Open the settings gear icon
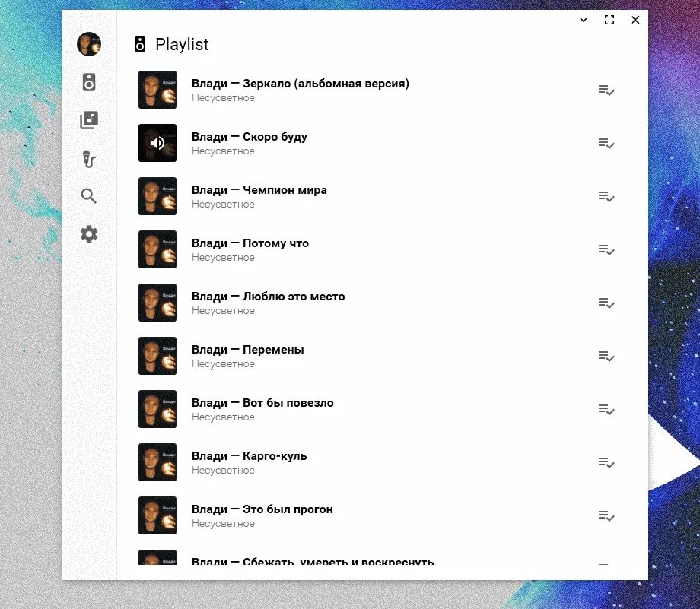This screenshot has height=609, width=700. tap(89, 234)
